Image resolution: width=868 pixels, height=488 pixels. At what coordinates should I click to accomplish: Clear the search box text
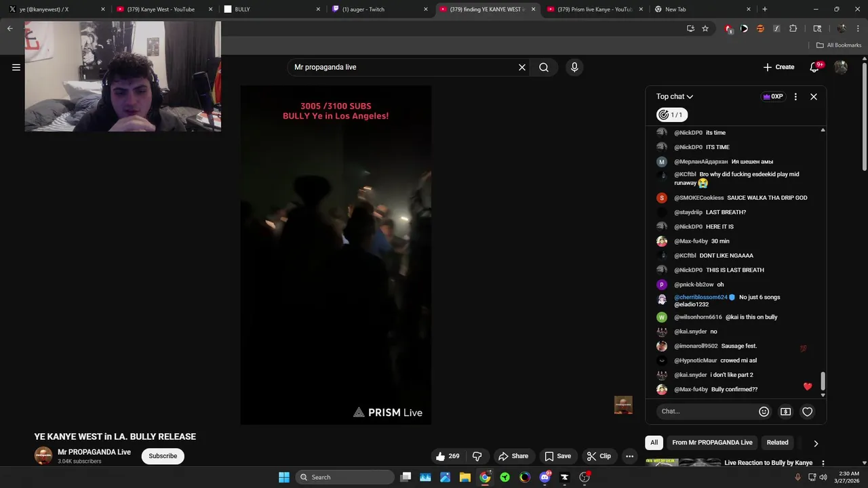point(522,67)
